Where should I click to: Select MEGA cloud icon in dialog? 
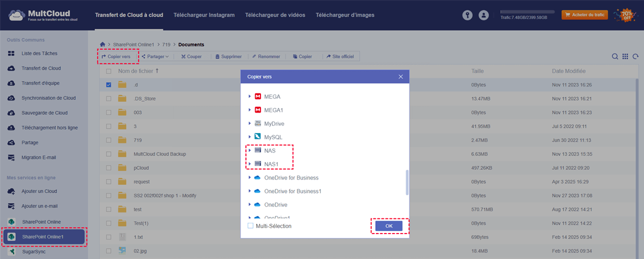point(258,97)
